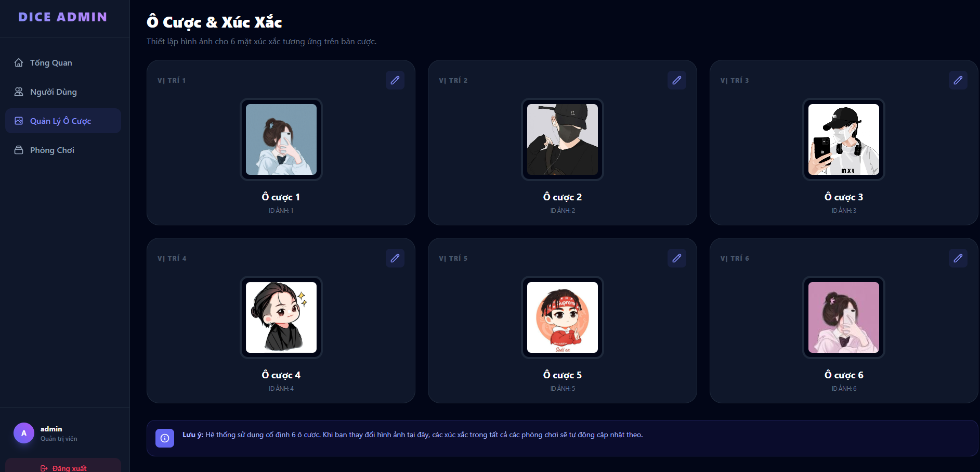Screen dimensions: 980x472
Task: Select the Ô cược 1 girl thumbnail
Action: click(x=281, y=139)
